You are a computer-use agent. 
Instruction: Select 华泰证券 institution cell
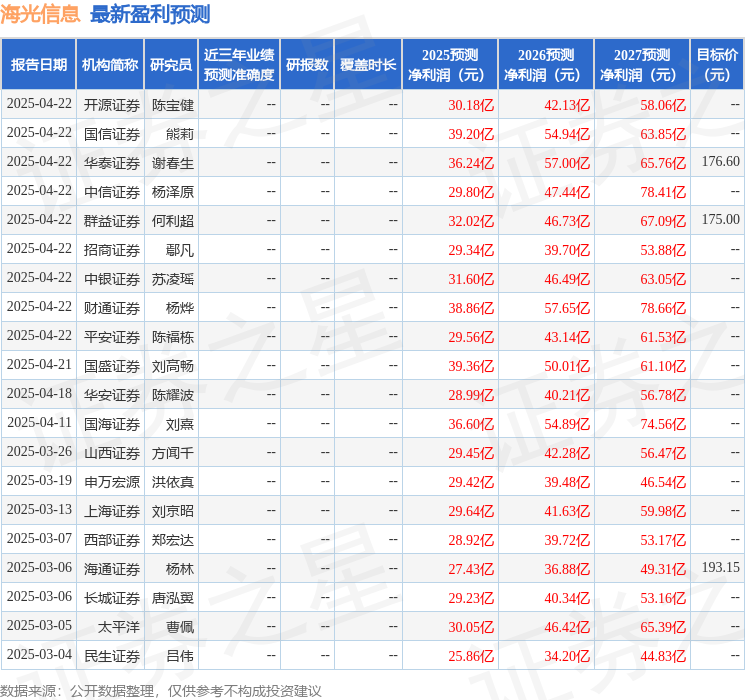(112, 163)
